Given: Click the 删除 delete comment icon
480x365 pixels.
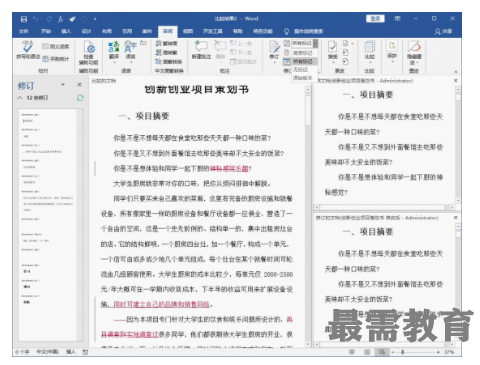Looking at the screenshot, I should point(220,50).
